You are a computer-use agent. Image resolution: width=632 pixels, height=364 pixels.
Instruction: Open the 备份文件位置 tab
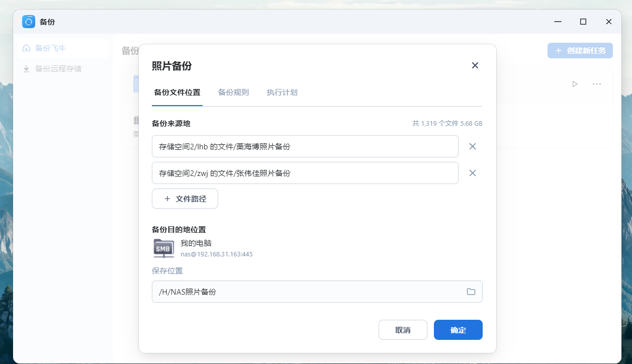[177, 93]
